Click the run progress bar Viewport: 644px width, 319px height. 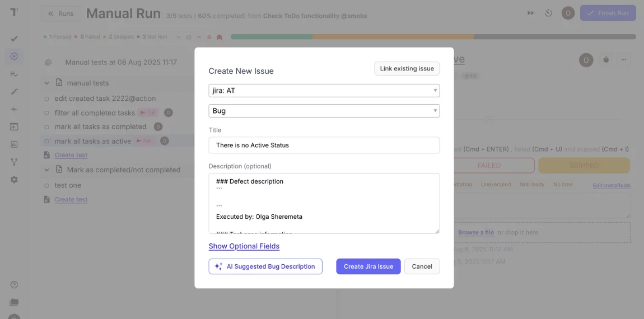click(433, 37)
